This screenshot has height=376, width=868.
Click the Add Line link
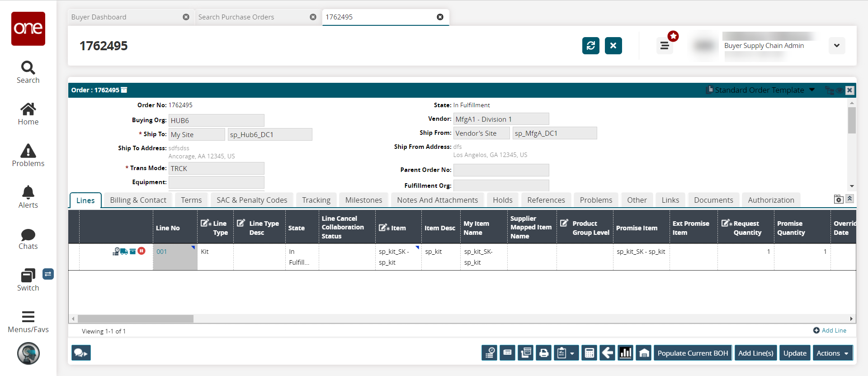(x=830, y=330)
